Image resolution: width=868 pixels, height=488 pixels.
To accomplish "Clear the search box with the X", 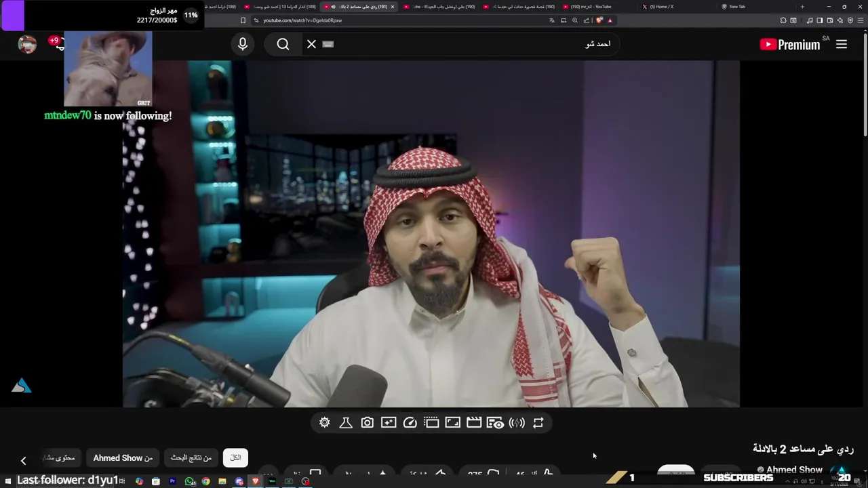I will click(311, 44).
